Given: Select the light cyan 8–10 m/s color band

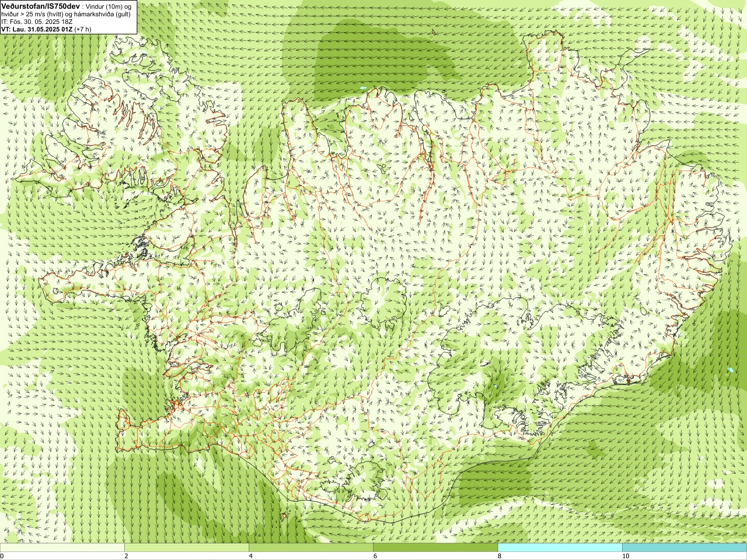Looking at the screenshot, I should tap(560, 548).
